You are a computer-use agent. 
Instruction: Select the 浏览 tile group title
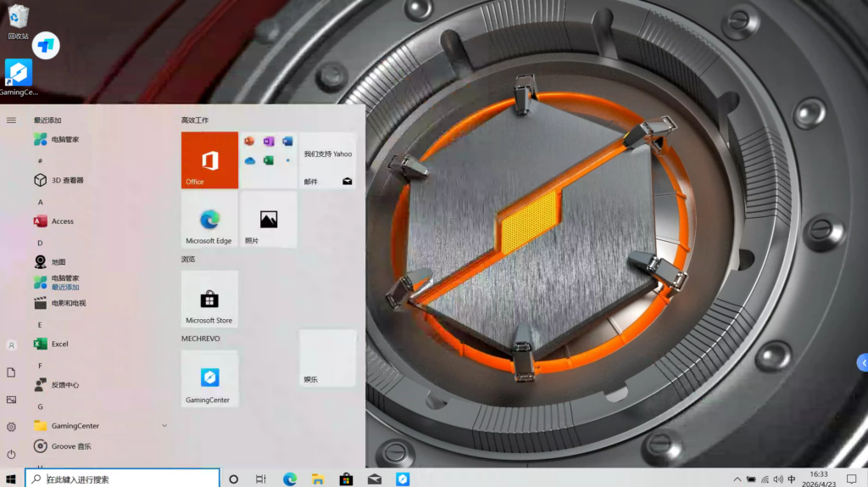[188, 260]
